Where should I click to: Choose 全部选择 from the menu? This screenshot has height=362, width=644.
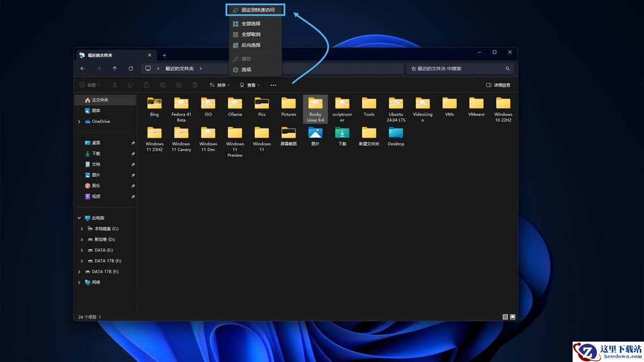[x=255, y=24]
